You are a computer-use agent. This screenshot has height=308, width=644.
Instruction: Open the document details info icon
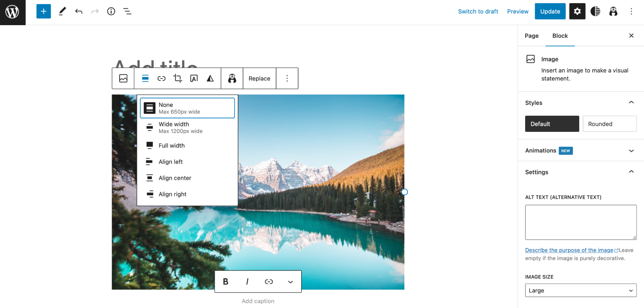111,12
